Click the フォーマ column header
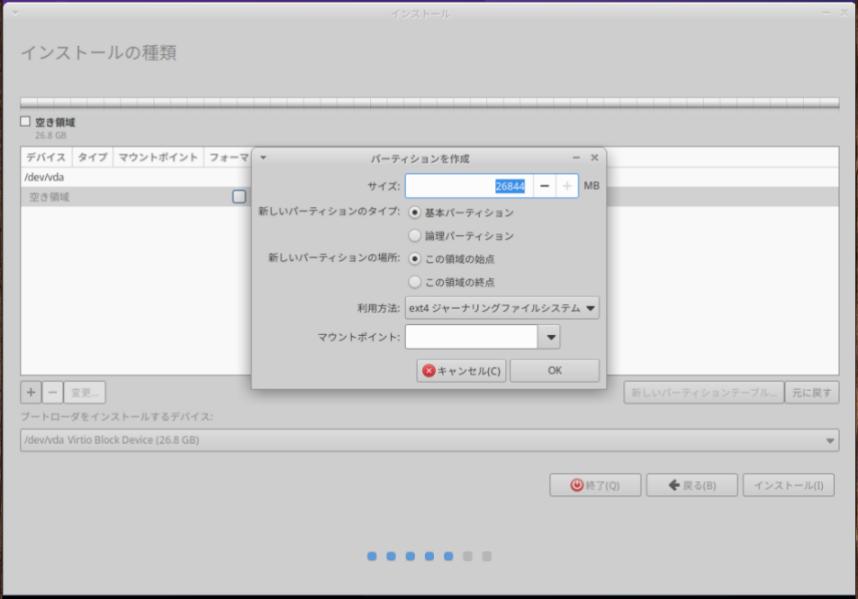Image resolution: width=858 pixels, height=599 pixels. pyautogui.click(x=228, y=158)
